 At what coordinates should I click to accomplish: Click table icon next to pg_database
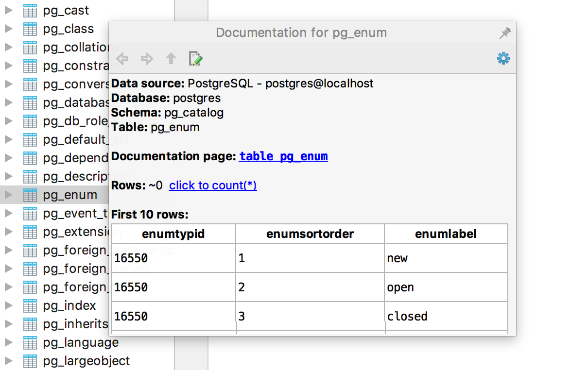(30, 102)
